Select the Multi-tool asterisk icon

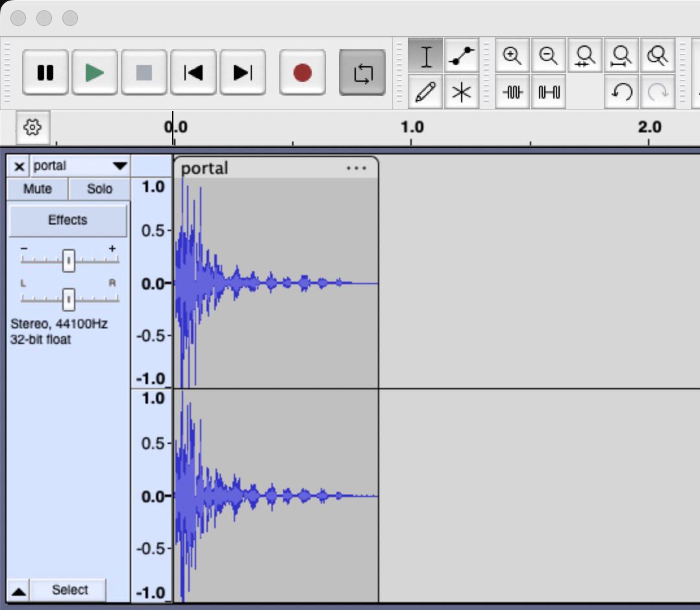click(x=462, y=92)
